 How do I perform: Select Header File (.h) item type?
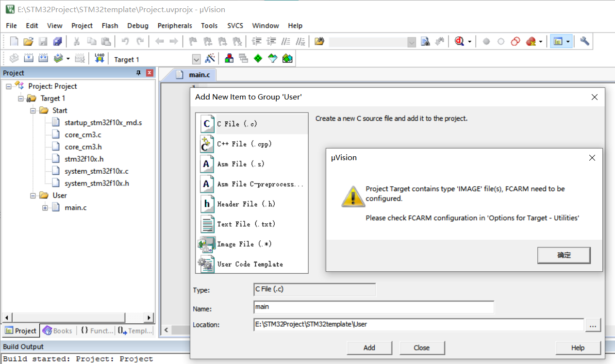coord(252,204)
